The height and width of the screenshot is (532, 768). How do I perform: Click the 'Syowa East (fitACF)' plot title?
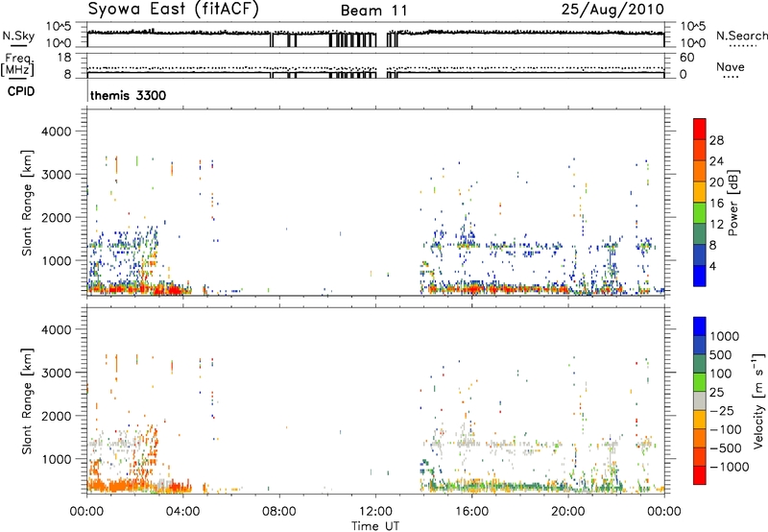(173, 10)
